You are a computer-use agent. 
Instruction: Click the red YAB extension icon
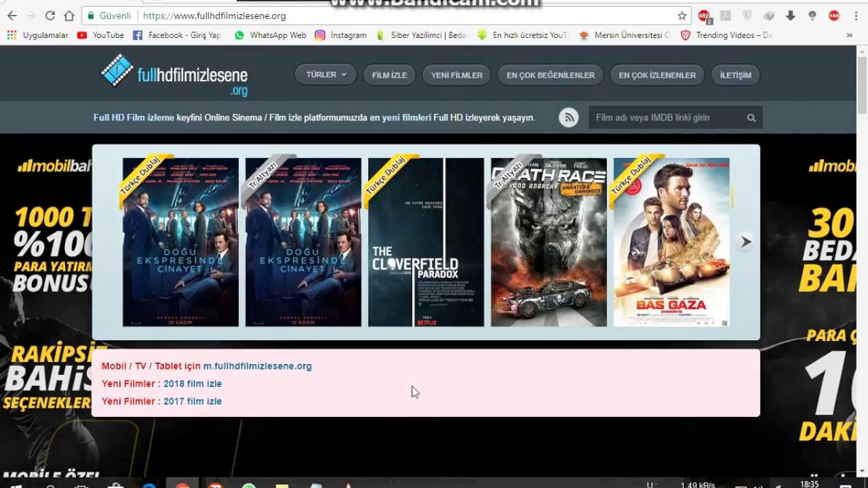coord(834,16)
